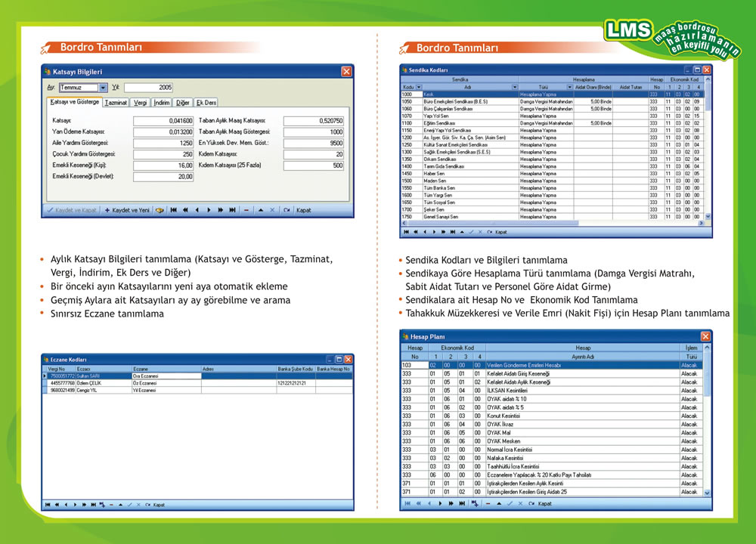Screen dimensions: 756x544
Task: Select the Maden Sen row
Action: 552,181
